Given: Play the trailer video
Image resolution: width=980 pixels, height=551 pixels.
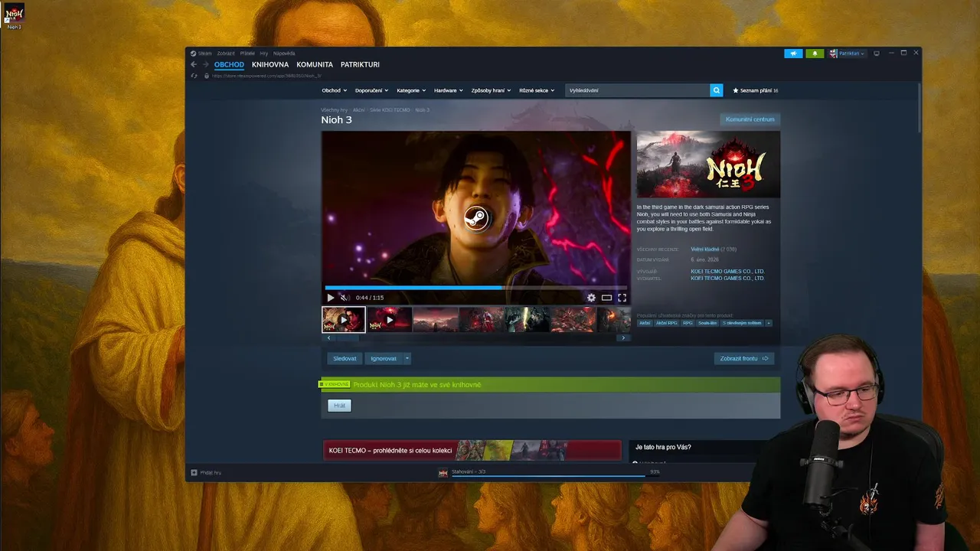Looking at the screenshot, I should 330,298.
